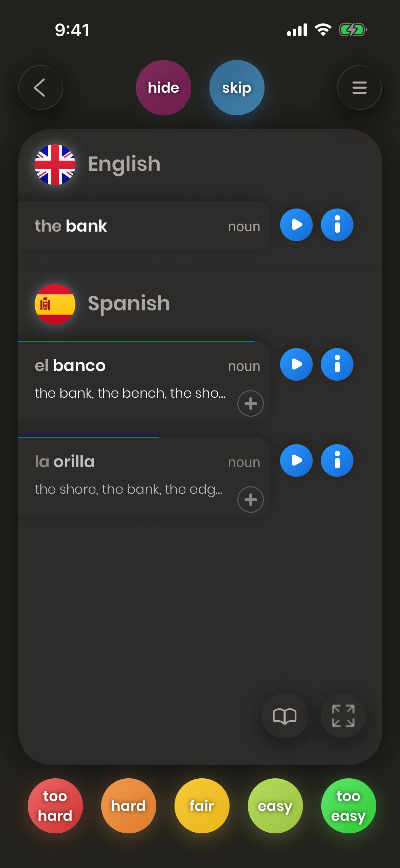Tap the back arrow button
Screen dimensions: 400x868
[40, 88]
